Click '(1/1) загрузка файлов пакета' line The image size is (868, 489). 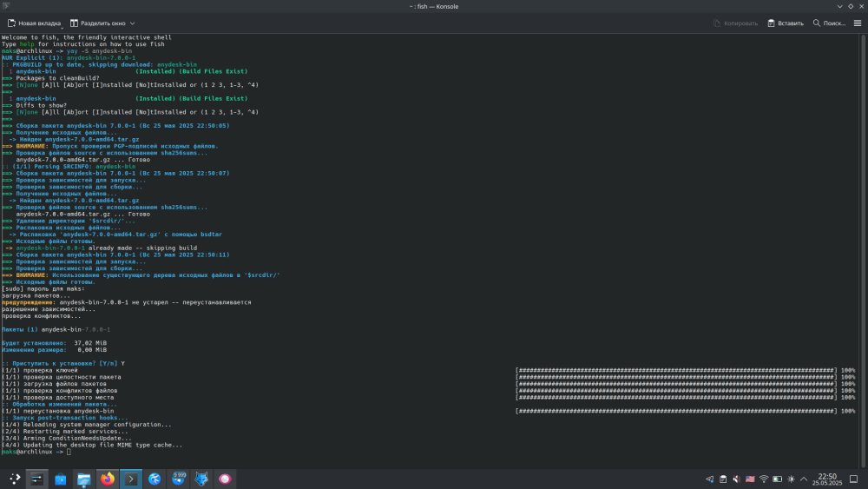pyautogui.click(x=54, y=384)
